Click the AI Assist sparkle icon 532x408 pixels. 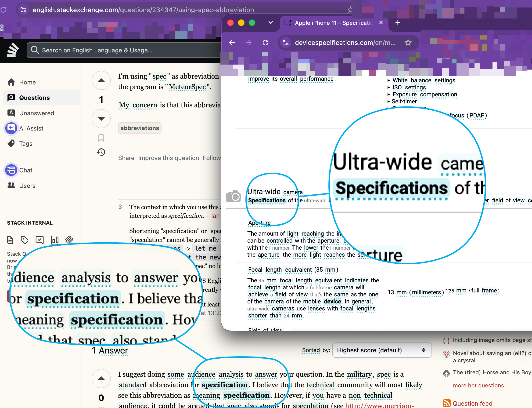coord(11,128)
